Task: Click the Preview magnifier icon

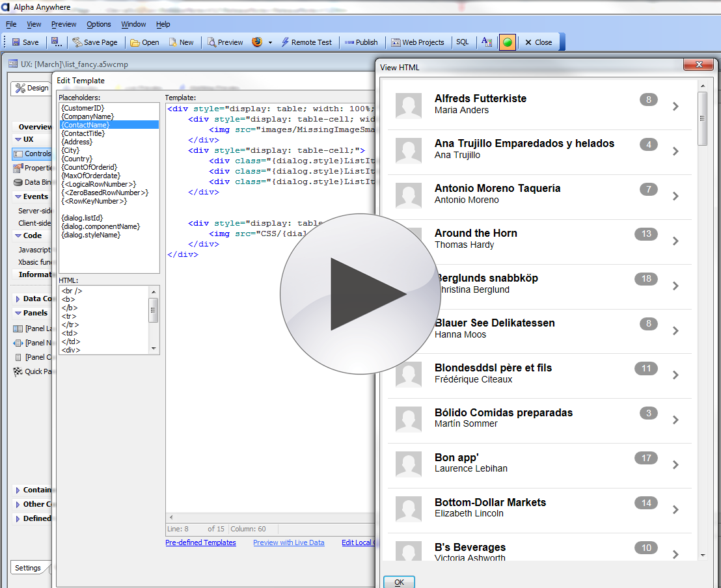Action: point(211,42)
